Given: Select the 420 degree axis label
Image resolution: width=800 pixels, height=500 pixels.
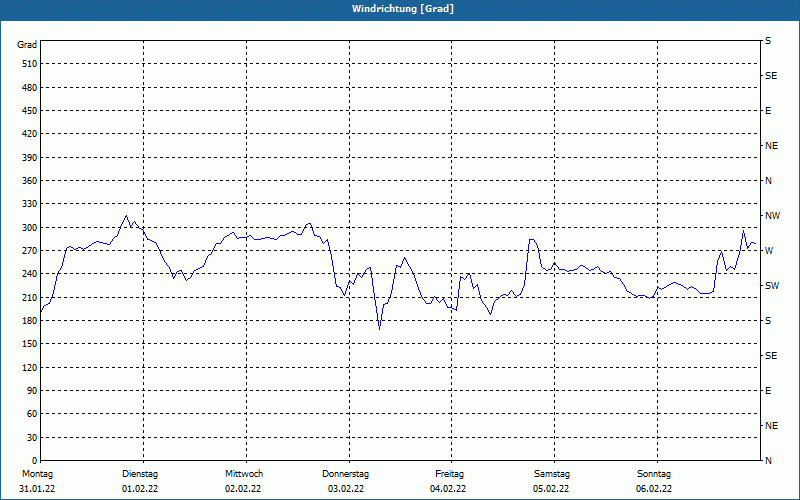Looking at the screenshot, I should (30, 134).
